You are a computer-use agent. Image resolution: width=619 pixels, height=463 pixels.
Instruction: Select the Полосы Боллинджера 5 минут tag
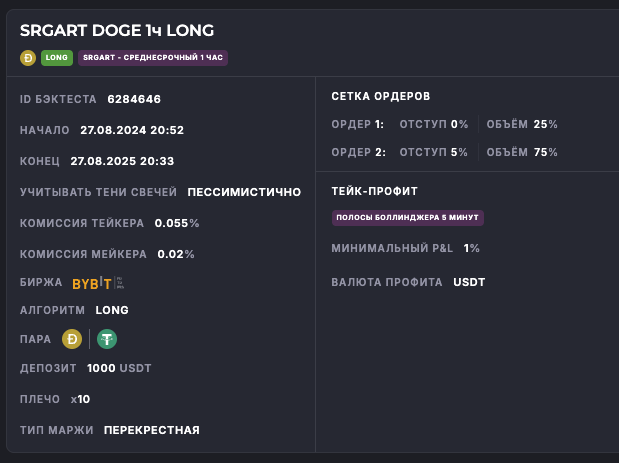407,217
